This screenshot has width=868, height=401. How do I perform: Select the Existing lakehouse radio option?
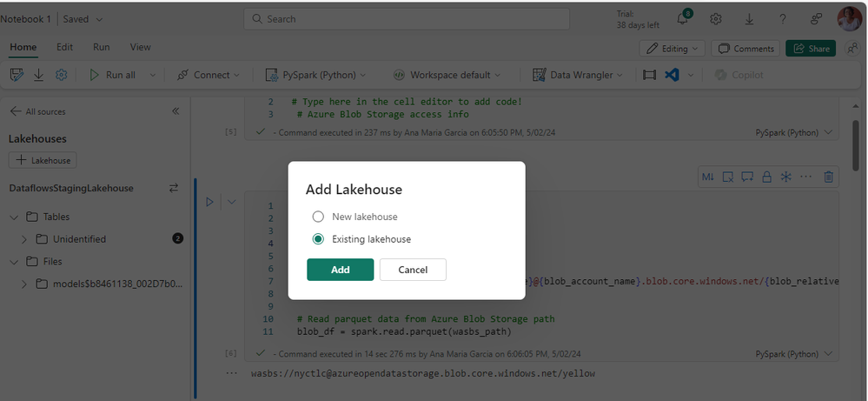(x=318, y=239)
